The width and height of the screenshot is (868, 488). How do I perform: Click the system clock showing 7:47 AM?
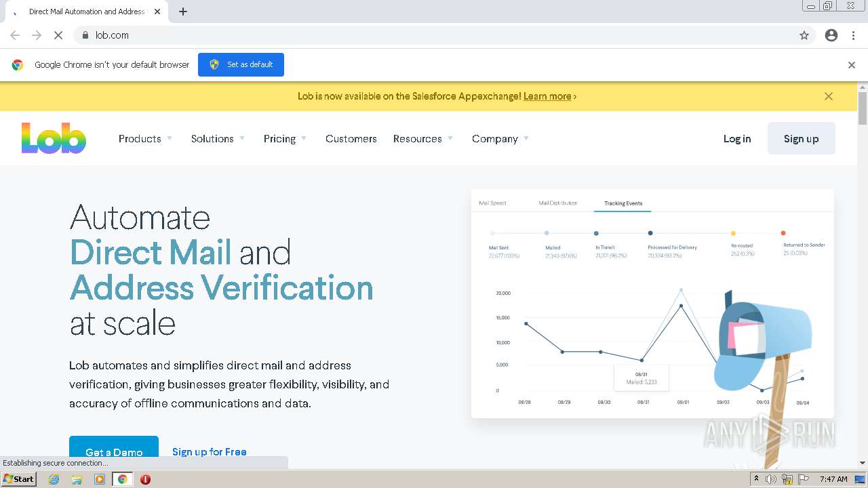pos(833,479)
